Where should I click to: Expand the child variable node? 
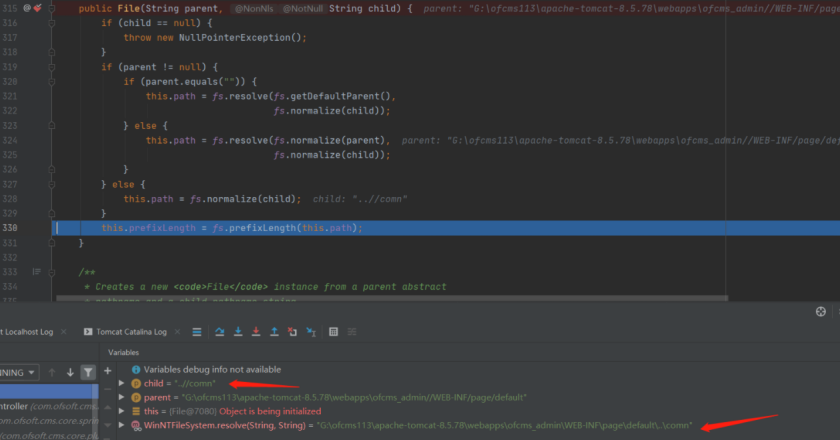pyautogui.click(x=122, y=383)
